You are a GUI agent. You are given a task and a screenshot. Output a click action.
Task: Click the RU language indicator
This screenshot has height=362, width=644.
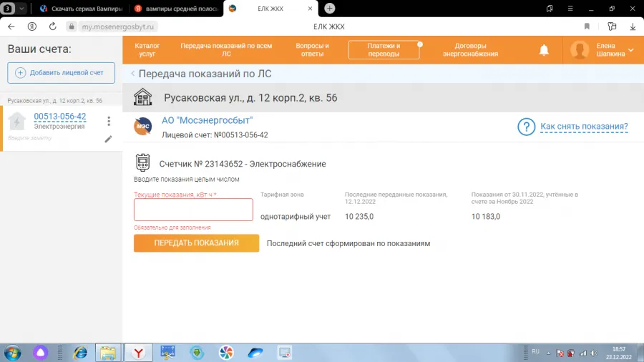[535, 352]
